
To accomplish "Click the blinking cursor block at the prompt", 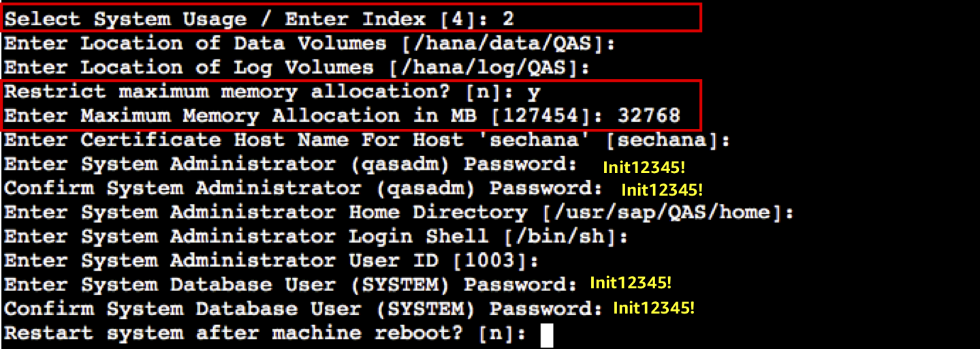I will point(546,335).
